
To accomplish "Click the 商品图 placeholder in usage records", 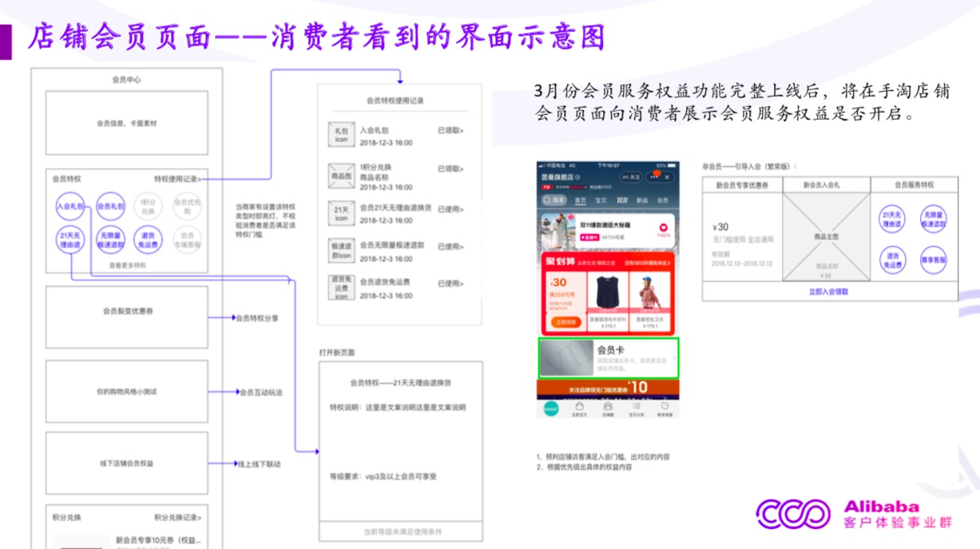I will click(x=341, y=175).
